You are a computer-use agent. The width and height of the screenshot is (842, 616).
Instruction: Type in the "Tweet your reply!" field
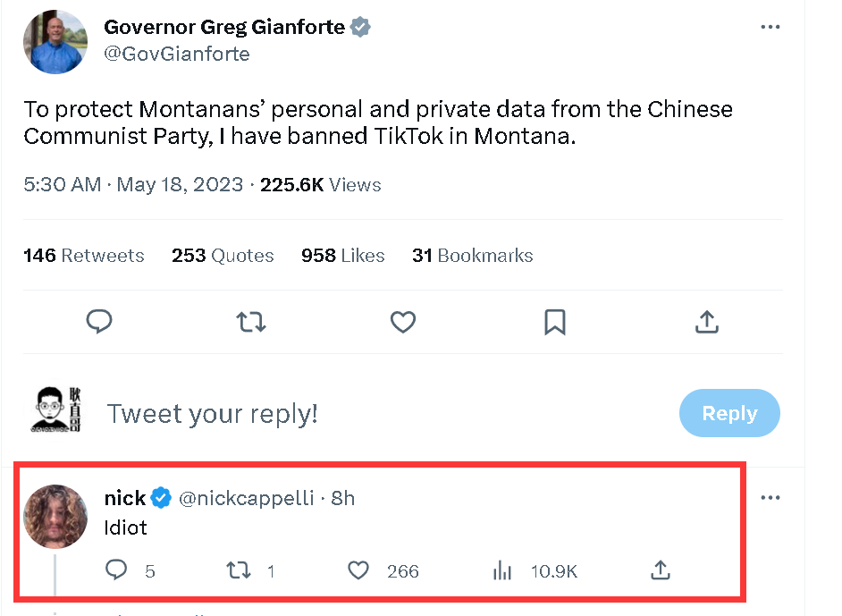[x=358, y=414]
